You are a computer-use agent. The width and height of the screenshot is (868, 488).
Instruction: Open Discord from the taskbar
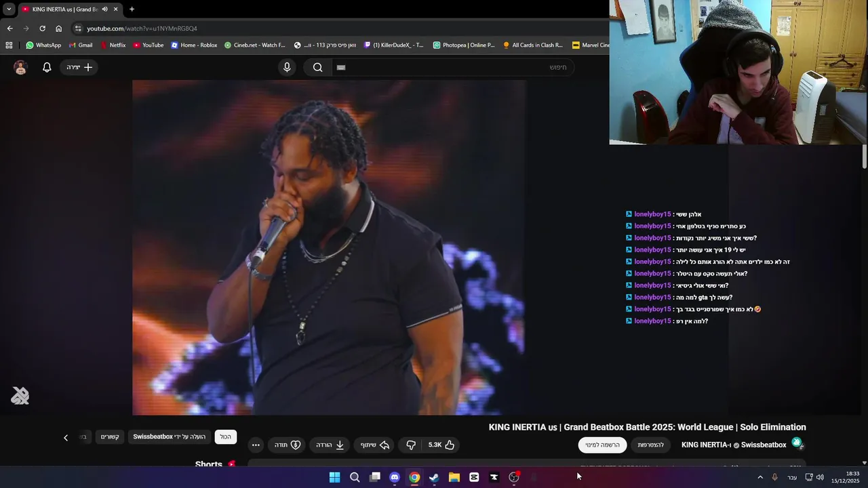395,477
